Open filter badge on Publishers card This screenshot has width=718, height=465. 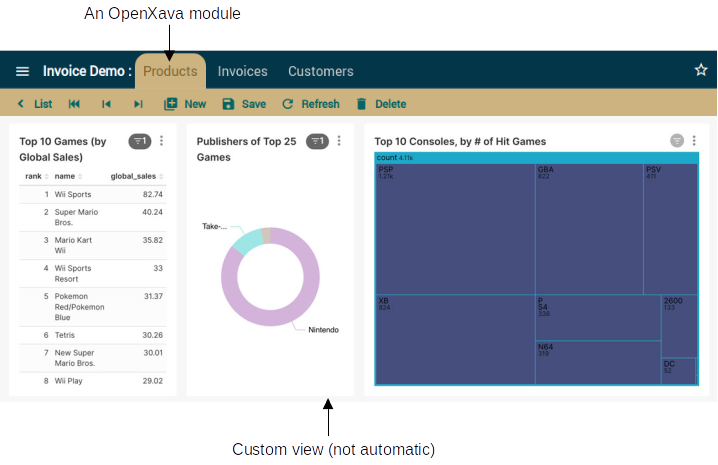pyautogui.click(x=317, y=141)
